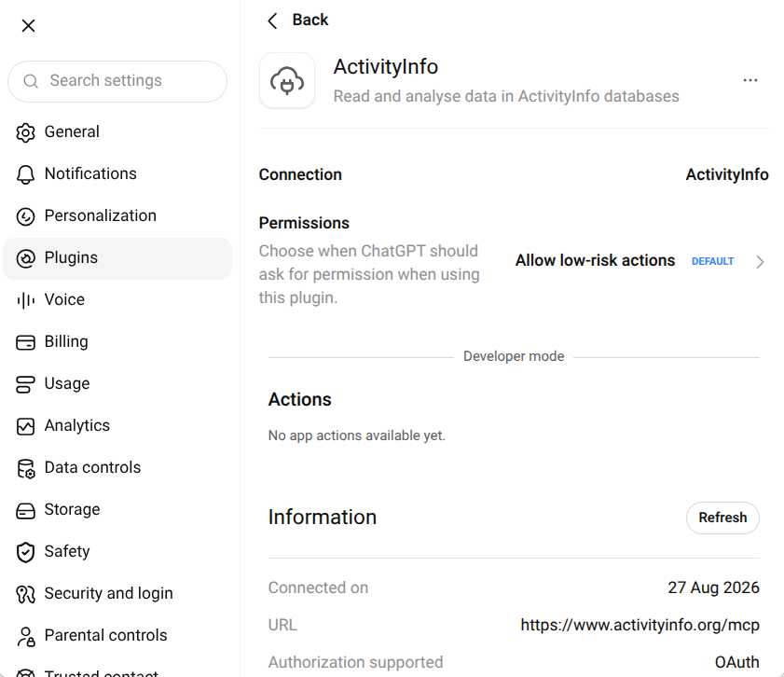Open Notifications settings
The image size is (784, 677).
pyautogui.click(x=117, y=174)
